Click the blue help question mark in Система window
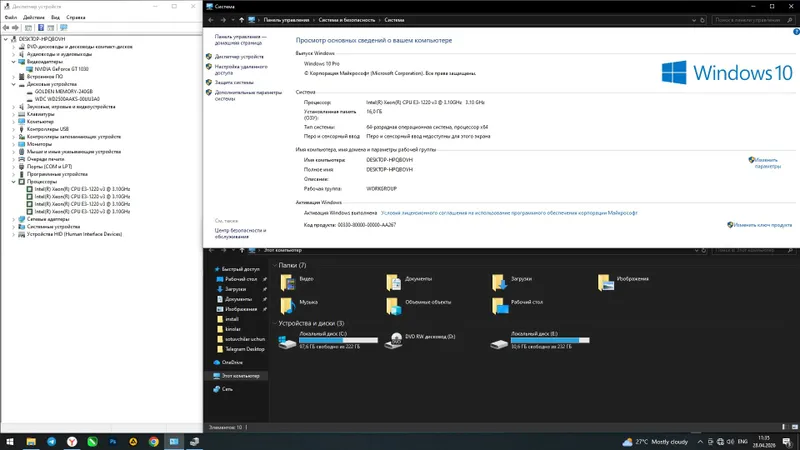The image size is (800, 450). click(796, 32)
